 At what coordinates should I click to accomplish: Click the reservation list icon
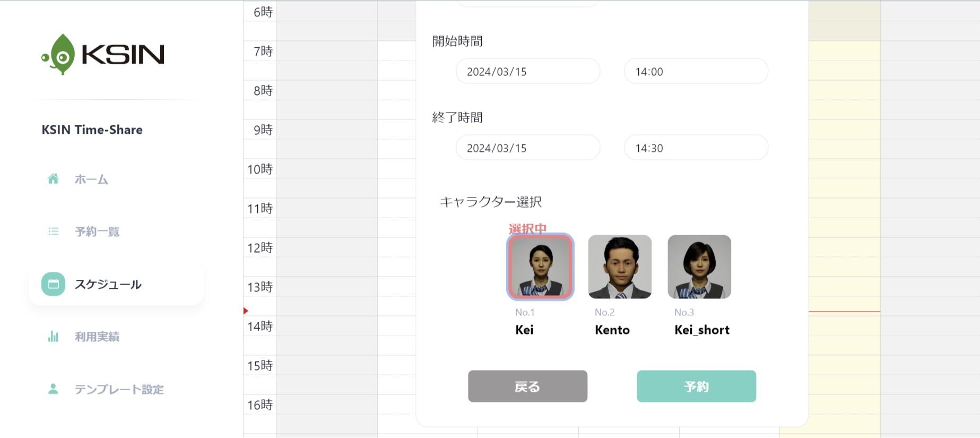(53, 231)
